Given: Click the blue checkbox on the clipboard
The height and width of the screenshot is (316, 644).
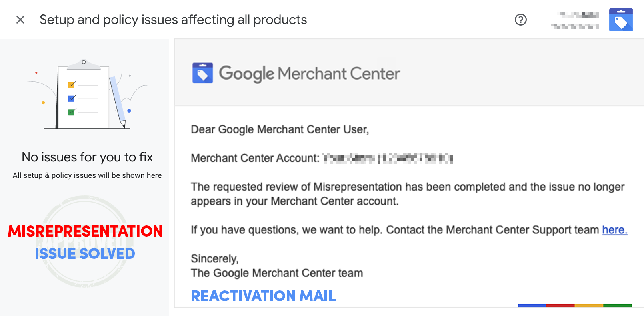Looking at the screenshot, I should [72, 98].
